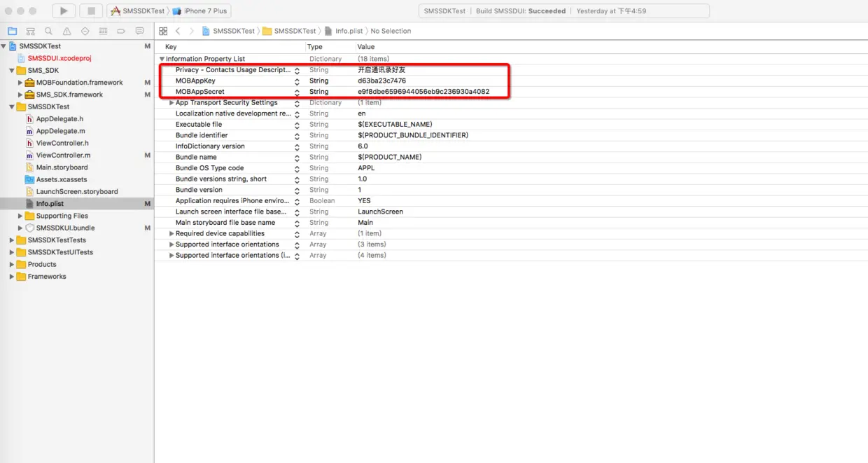Image resolution: width=868 pixels, height=463 pixels.
Task: Open the Find navigator magnifier icon
Action: pos(48,32)
